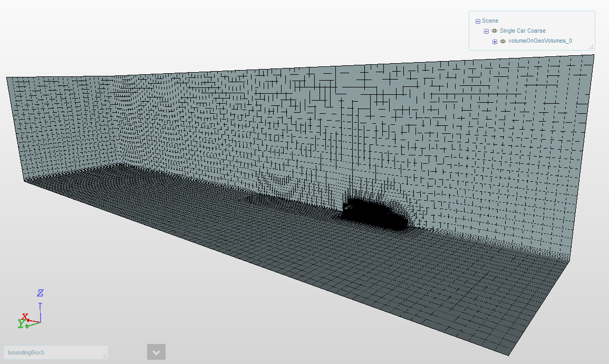Click the Y axis of orientation gizmo
The height and width of the screenshot is (364, 609).
tap(21, 323)
